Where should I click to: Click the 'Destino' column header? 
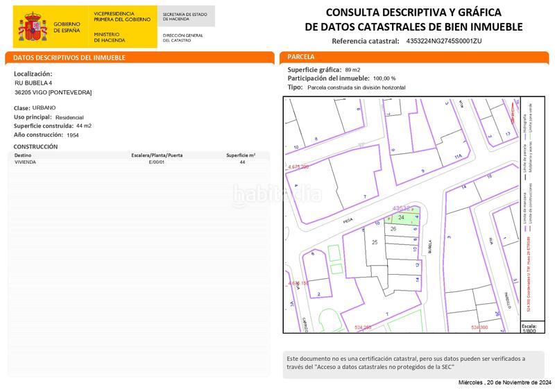(23, 155)
